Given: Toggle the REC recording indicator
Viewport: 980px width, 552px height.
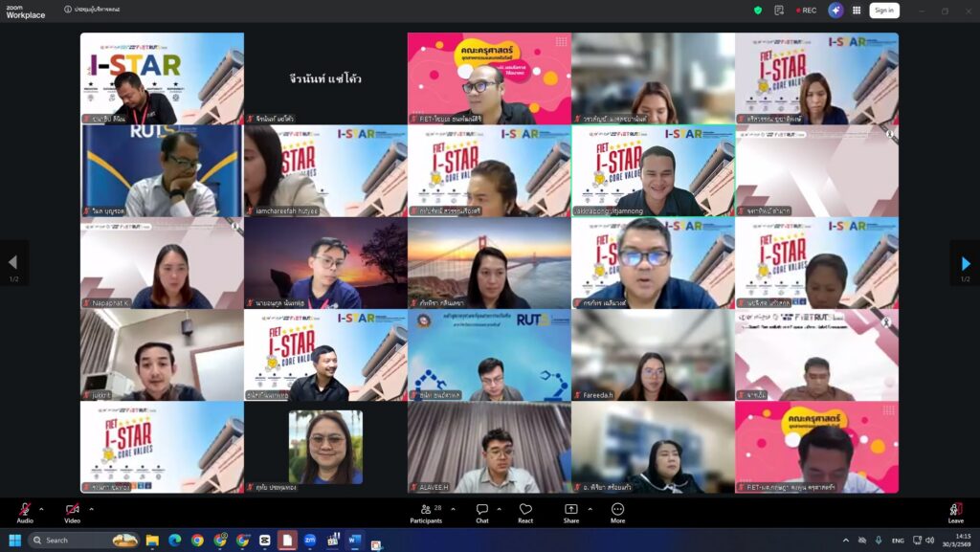Looking at the screenshot, I should [x=807, y=11].
